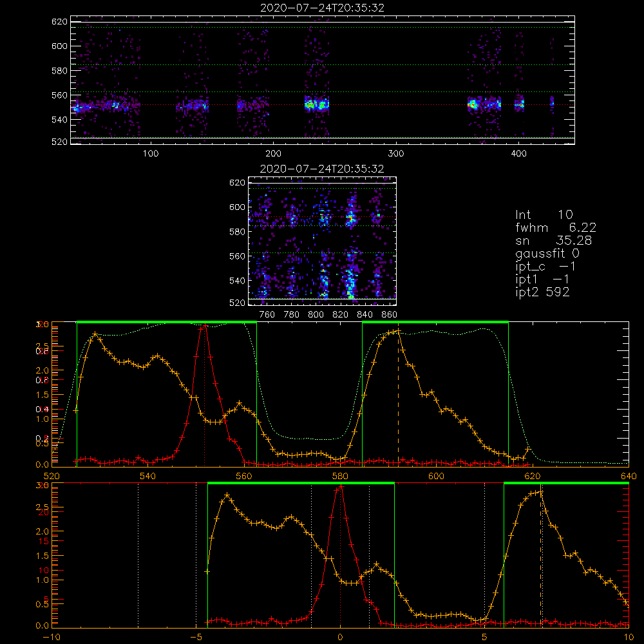The image size is (644, 644).
Task: Click the middle spectrogram title 2020-07-24T20:35:32
Action: point(322,169)
